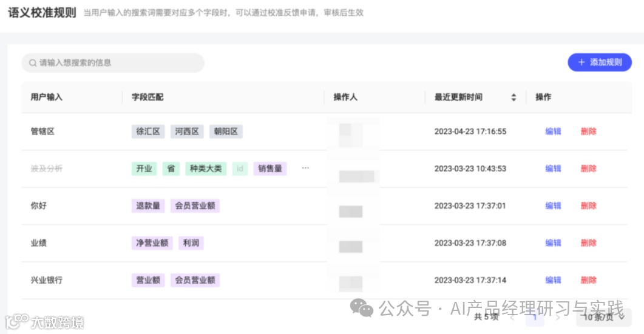The width and height of the screenshot is (644, 334).
Task: Edit the 你好 rule
Action: [553, 205]
